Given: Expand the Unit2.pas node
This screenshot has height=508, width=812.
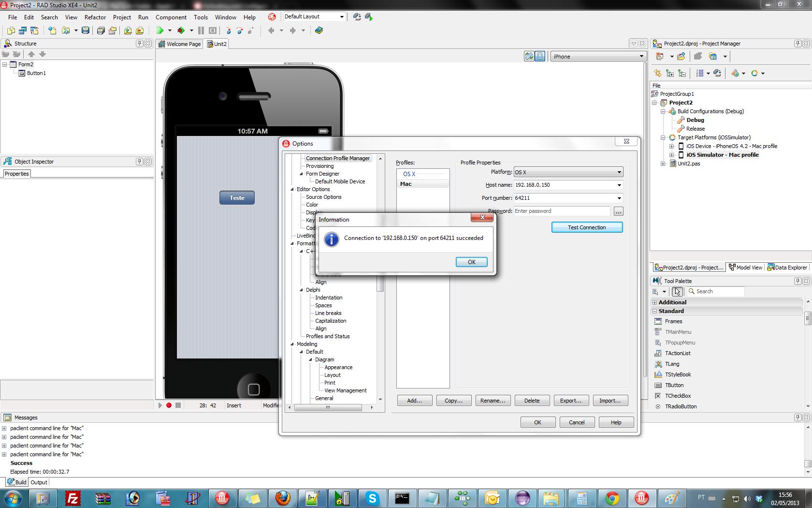Looking at the screenshot, I should pyautogui.click(x=663, y=164).
